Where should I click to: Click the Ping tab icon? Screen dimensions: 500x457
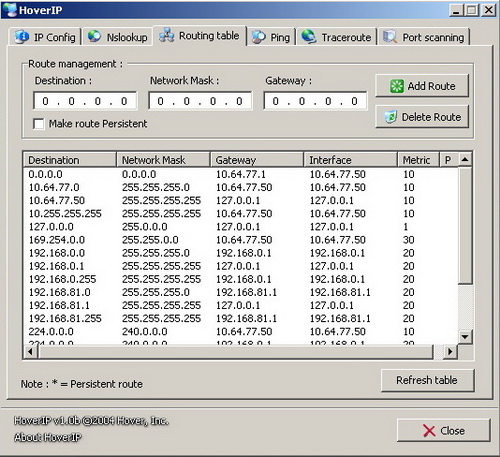[258, 37]
